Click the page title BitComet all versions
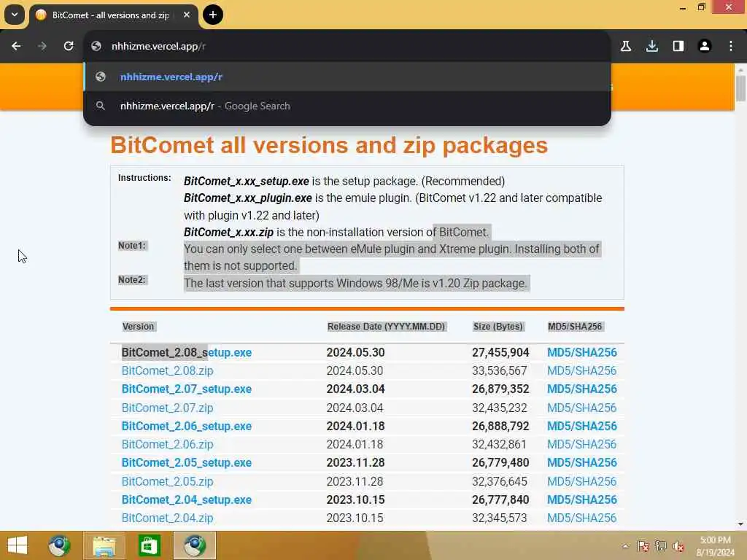This screenshot has height=560, width=747. coord(329,145)
